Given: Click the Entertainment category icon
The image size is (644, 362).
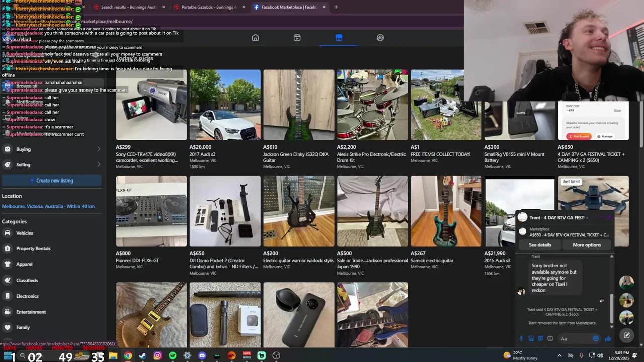Looking at the screenshot, I should (x=7, y=312).
